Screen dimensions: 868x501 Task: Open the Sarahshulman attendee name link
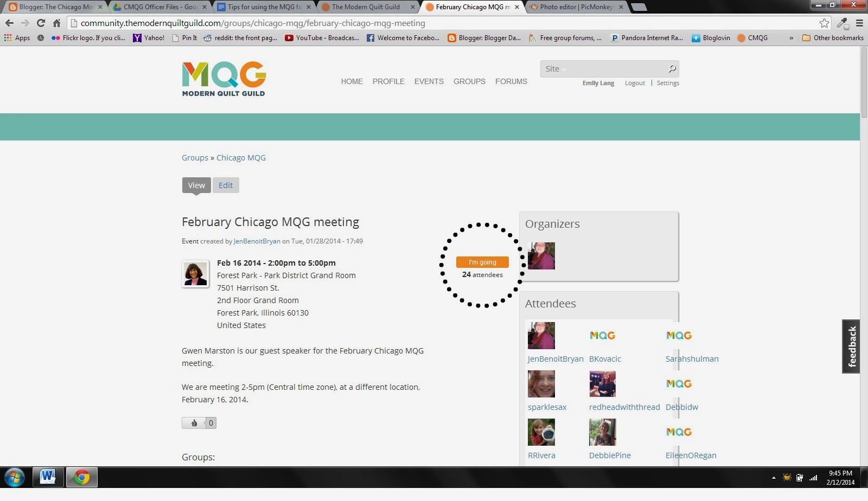click(x=692, y=359)
